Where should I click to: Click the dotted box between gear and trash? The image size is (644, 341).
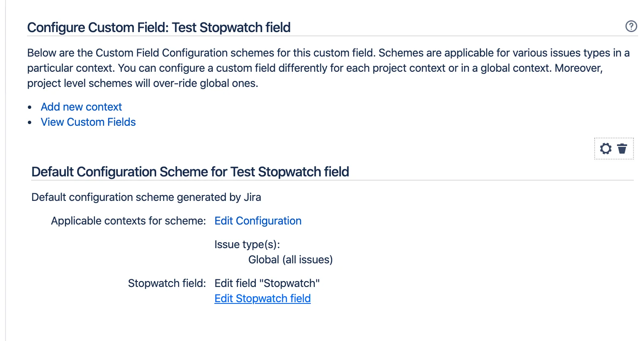614,149
